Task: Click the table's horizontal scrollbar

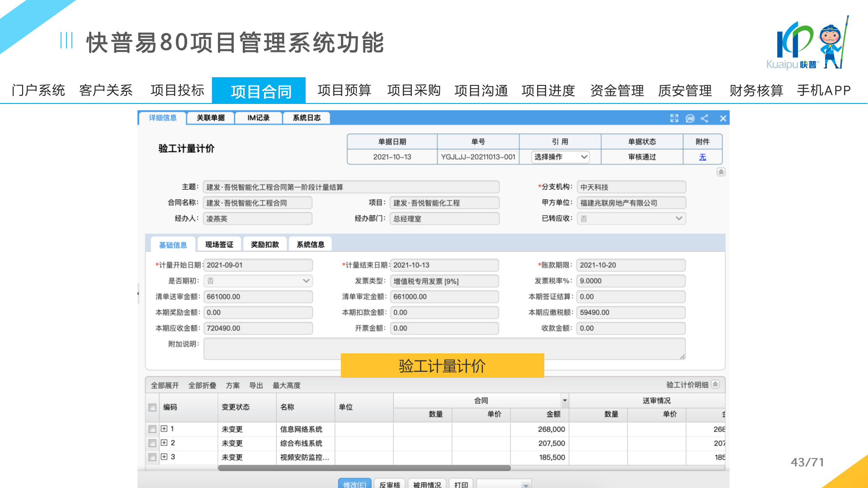Action: click(x=364, y=468)
